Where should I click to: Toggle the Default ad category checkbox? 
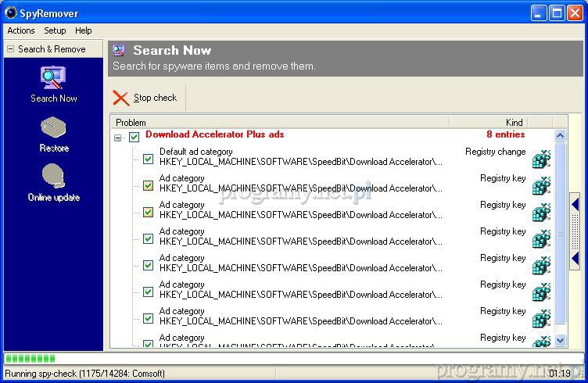coord(148,159)
